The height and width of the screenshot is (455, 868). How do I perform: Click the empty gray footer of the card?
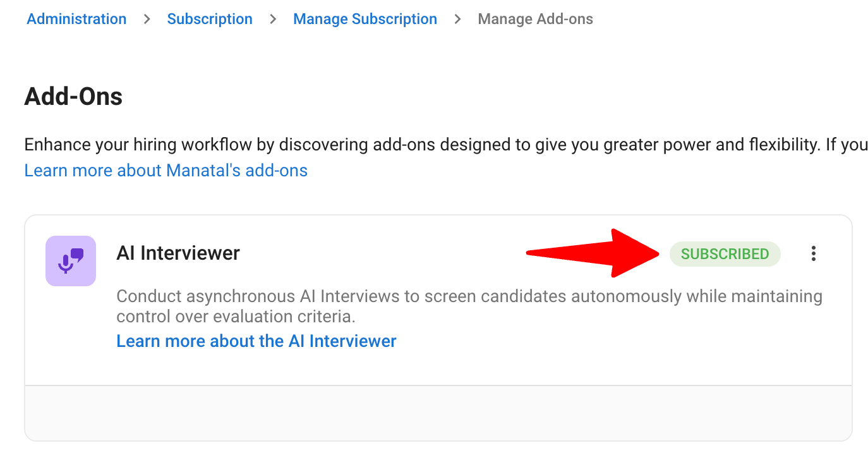click(x=438, y=413)
